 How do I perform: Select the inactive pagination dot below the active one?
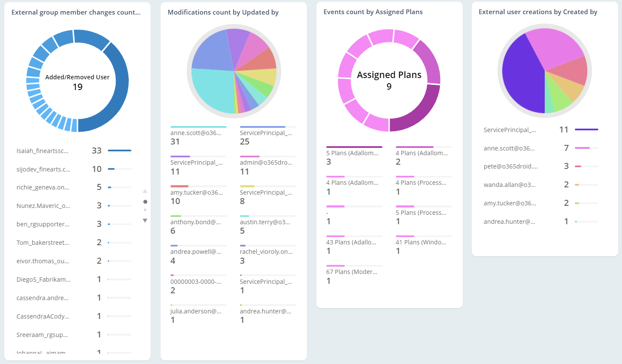click(145, 210)
